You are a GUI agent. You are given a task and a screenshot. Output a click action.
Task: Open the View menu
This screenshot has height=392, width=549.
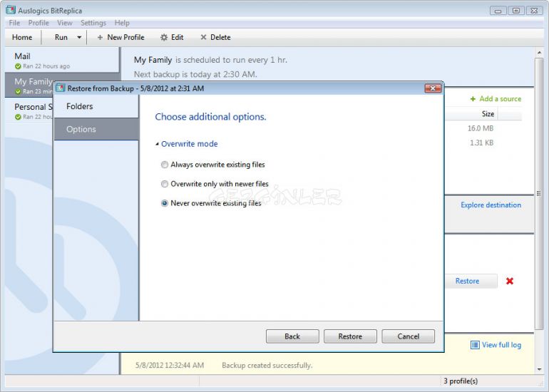pos(65,23)
